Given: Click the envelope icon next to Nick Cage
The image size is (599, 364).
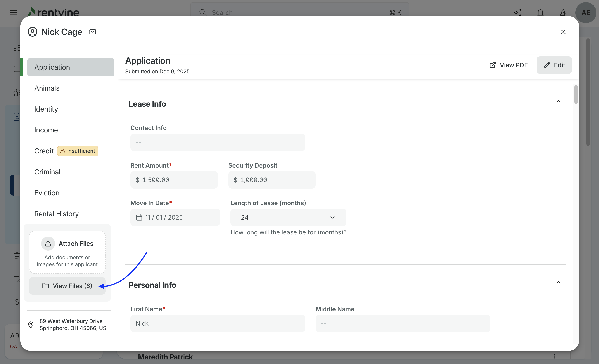Looking at the screenshot, I should (x=93, y=32).
